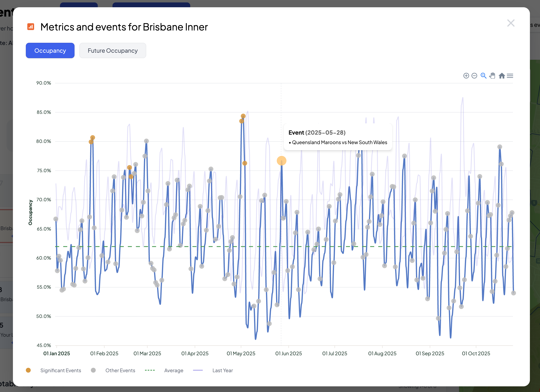This screenshot has width=540, height=392.
Task: Toggle Significant Events series in legend
Action: point(60,370)
